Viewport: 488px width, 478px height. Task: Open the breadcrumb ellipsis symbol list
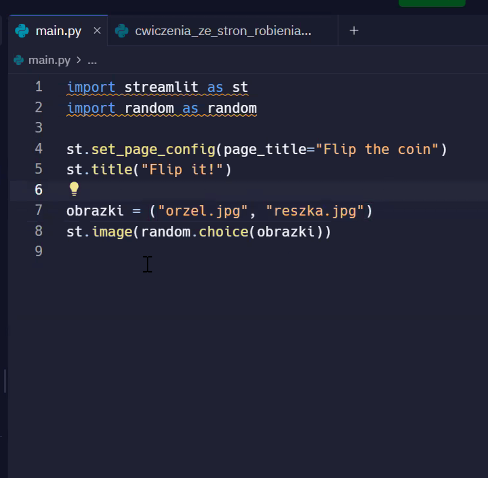[92, 61]
